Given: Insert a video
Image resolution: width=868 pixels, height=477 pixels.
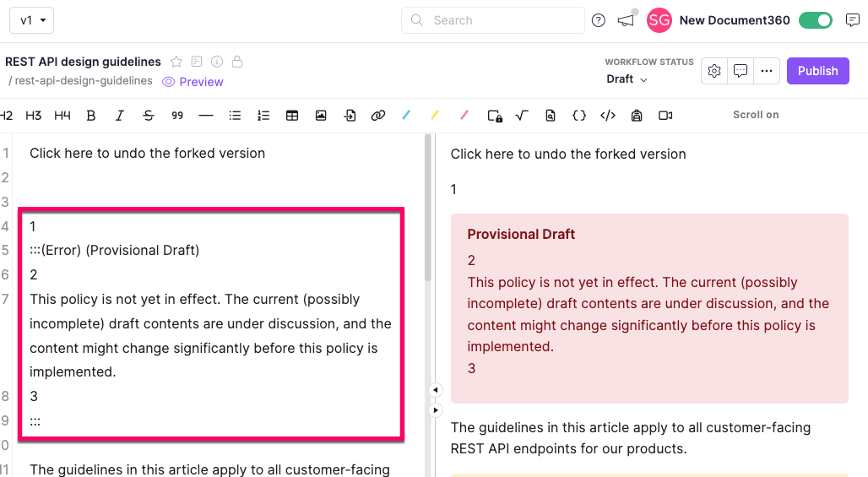Looking at the screenshot, I should coord(665,115).
